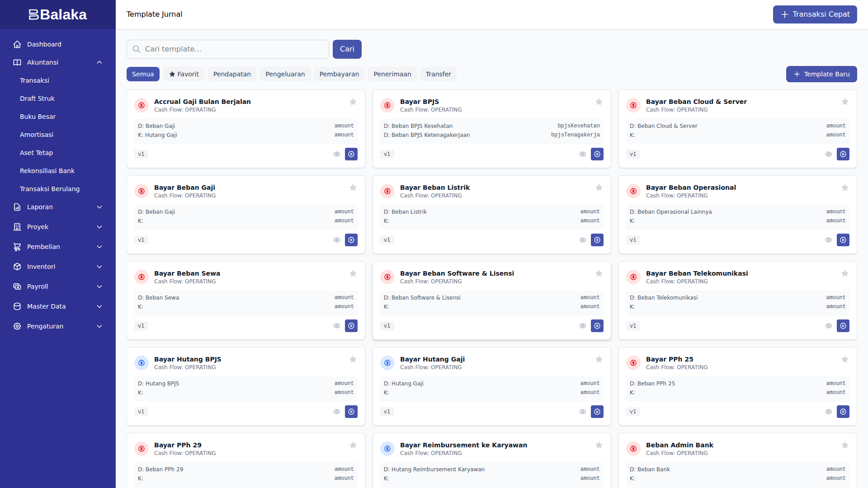
Task: Click the red coin icon on Bayar Beban Sewa
Action: pos(142,277)
